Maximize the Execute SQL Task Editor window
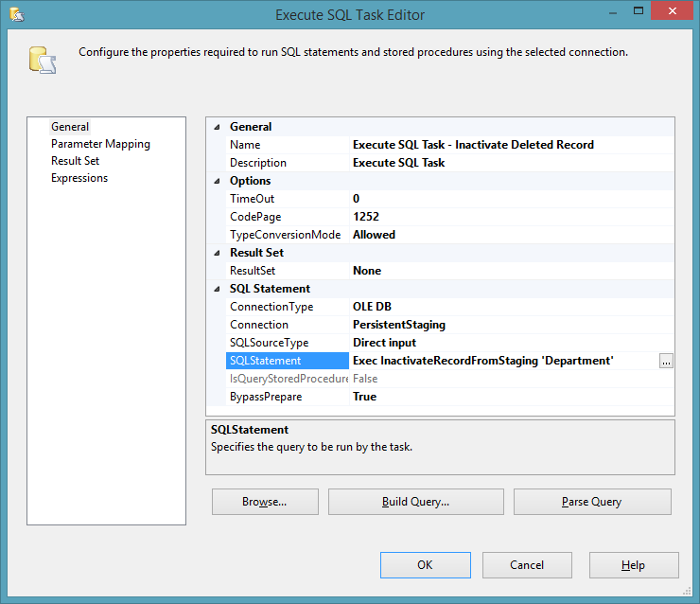The width and height of the screenshot is (700, 604). coord(639,11)
